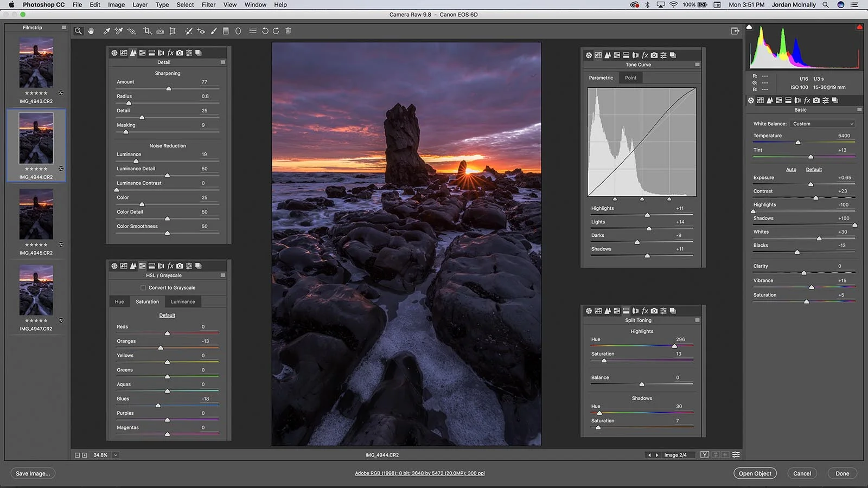868x488 pixels.
Task: Activate the Targeted Adjustment tool
Action: (x=132, y=31)
